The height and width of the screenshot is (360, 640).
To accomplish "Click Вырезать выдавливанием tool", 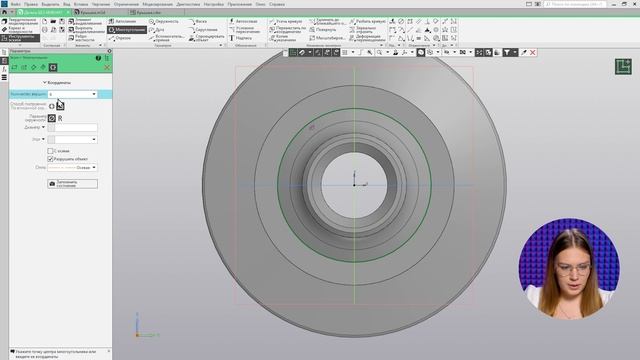I will coord(86,30).
